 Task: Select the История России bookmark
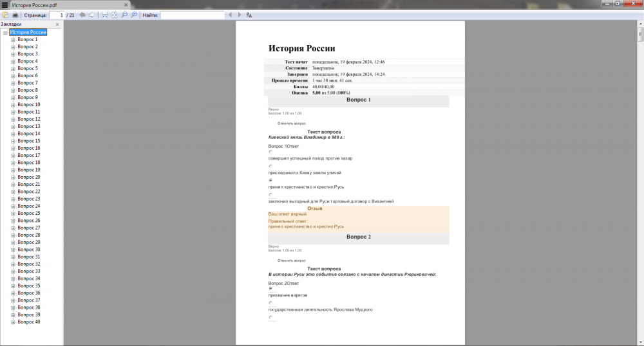tap(28, 32)
